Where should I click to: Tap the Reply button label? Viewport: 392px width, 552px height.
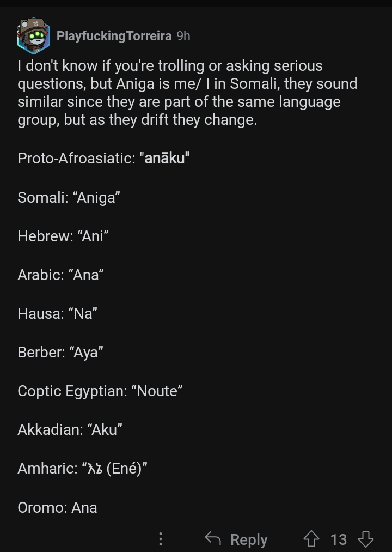pos(249,539)
